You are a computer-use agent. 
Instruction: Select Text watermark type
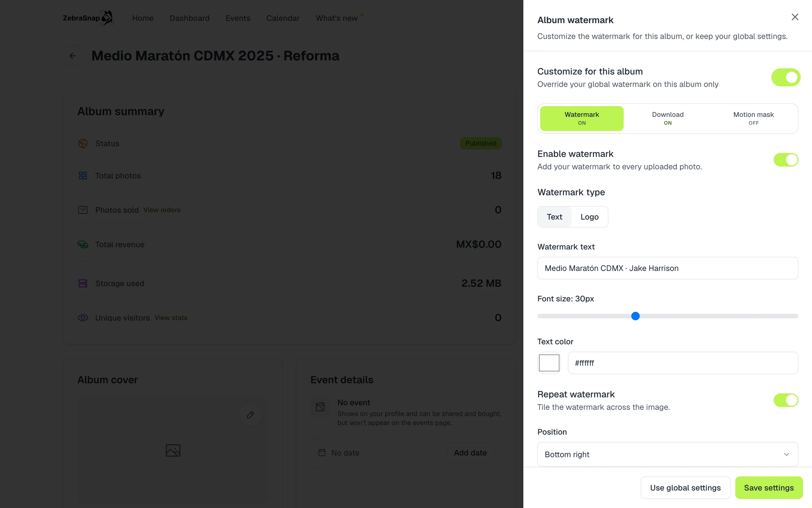coord(554,217)
